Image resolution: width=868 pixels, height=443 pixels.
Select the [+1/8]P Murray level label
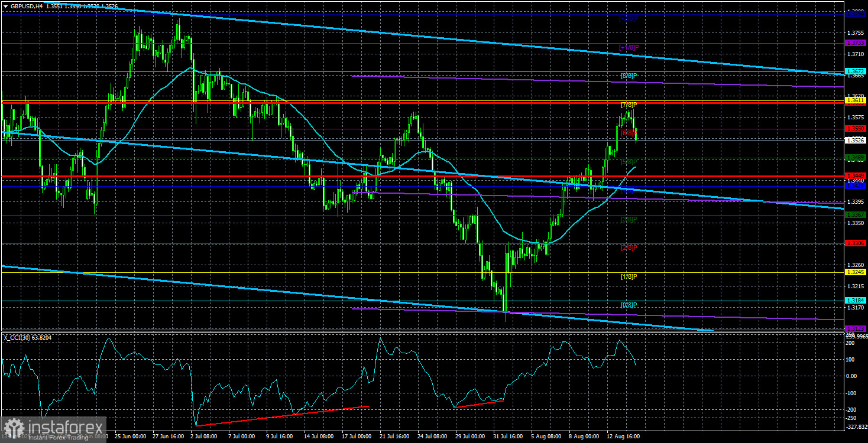click(629, 47)
